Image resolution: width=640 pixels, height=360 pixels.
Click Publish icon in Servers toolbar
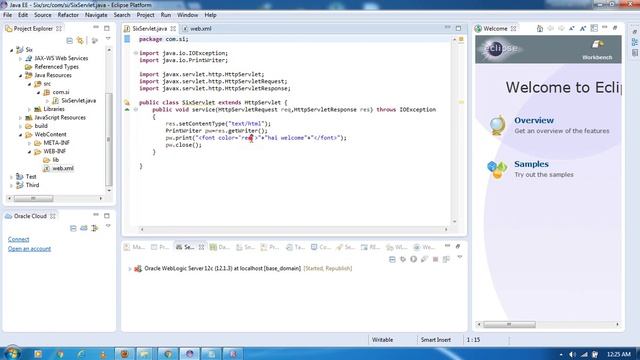446,259
